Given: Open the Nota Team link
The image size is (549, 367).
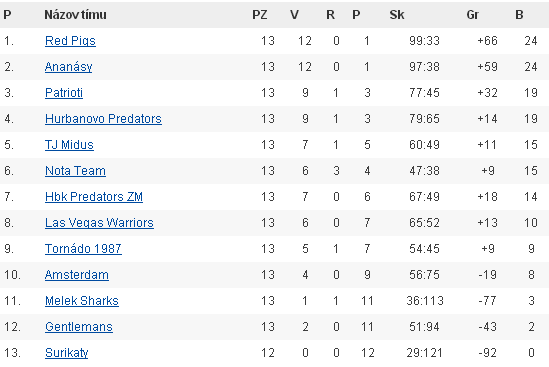Looking at the screenshot, I should pyautogui.click(x=75, y=171).
